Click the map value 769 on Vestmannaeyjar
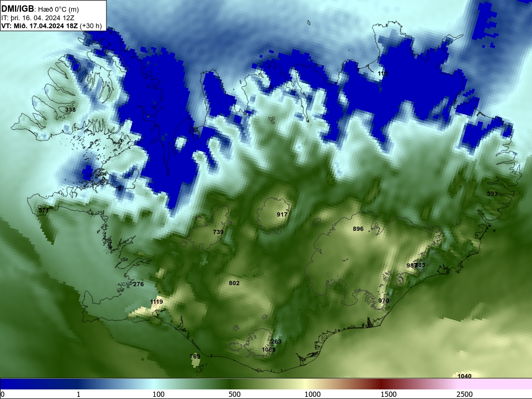The width and height of the screenshot is (532, 399). [195, 356]
